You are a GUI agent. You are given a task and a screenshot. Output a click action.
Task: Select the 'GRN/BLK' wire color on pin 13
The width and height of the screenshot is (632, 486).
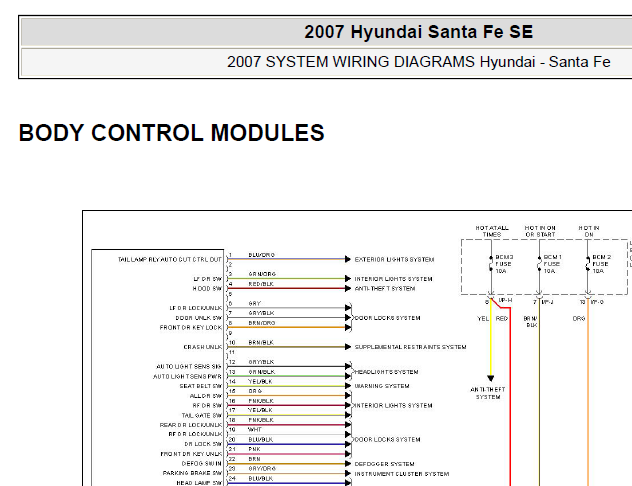262,372
